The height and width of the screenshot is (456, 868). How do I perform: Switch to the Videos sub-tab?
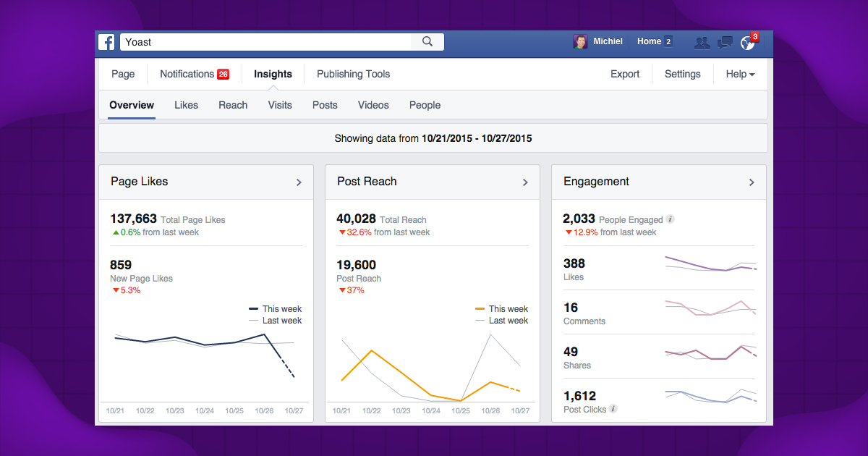373,105
